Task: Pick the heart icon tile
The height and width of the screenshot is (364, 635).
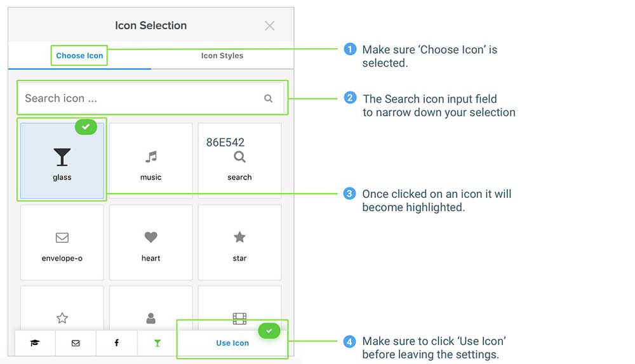Action: pyautogui.click(x=150, y=242)
